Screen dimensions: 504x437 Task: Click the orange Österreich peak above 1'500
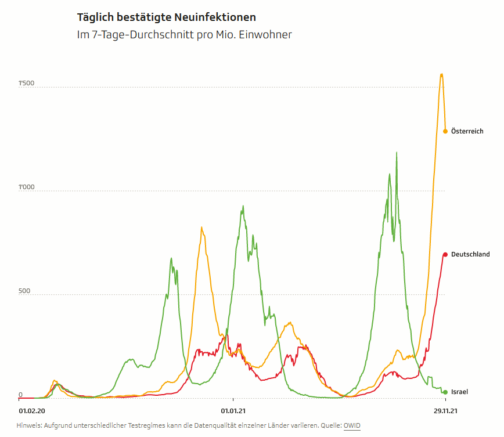[442, 74]
